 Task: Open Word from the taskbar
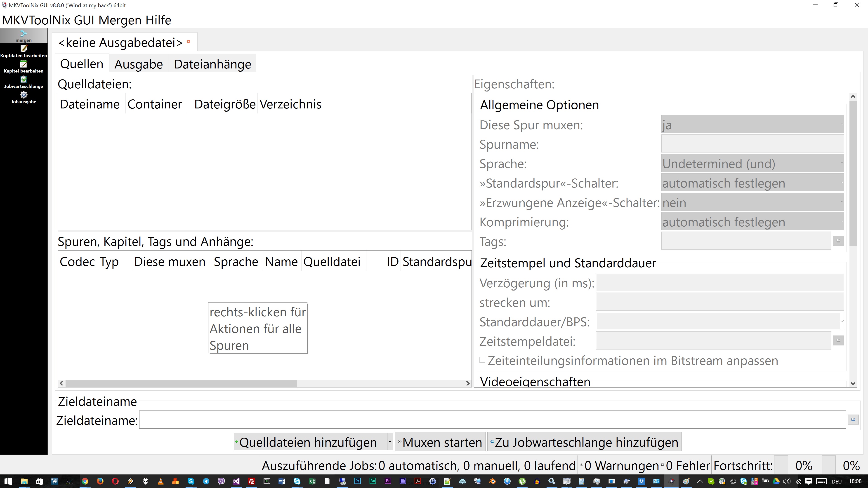[282, 481]
